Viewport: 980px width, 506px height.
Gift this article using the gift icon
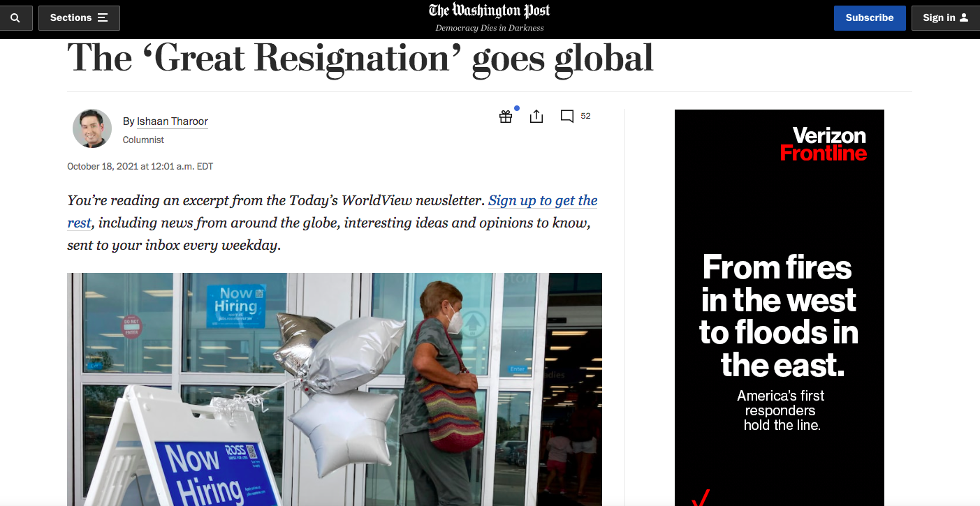[506, 117]
